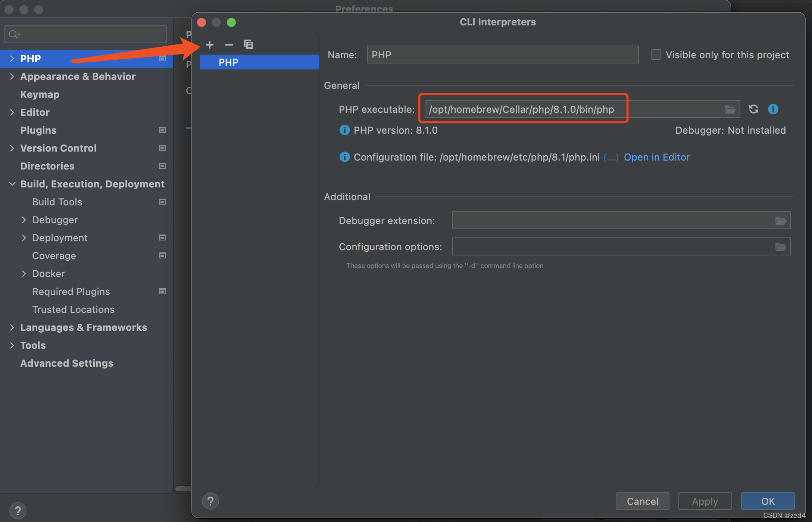This screenshot has height=522, width=812.
Task: Click the copy interpreter icon
Action: tap(249, 44)
